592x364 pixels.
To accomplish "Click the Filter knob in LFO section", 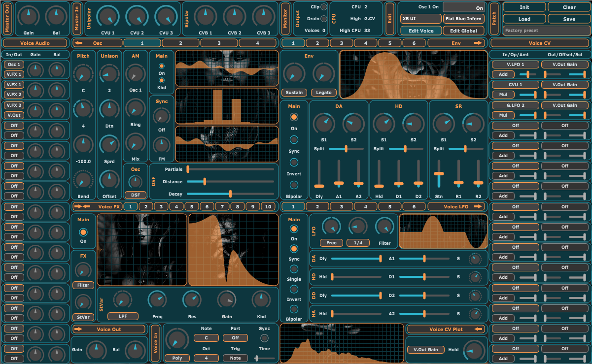I will pyautogui.click(x=384, y=227).
